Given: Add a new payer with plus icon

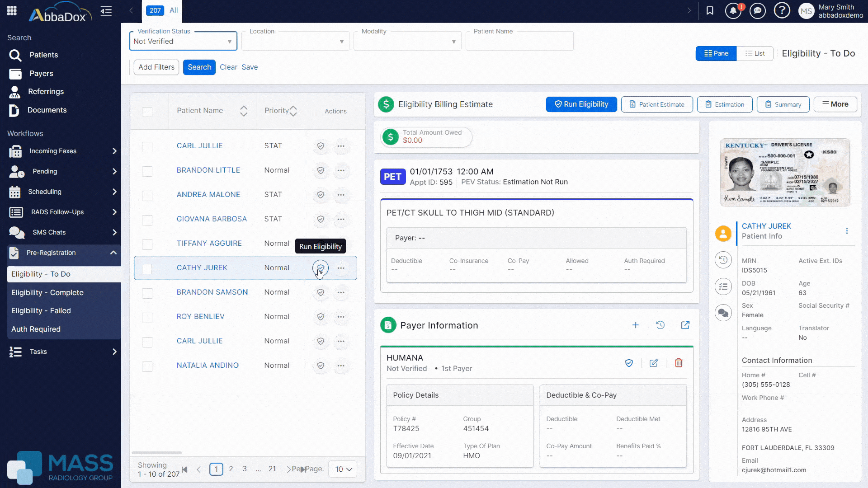Looking at the screenshot, I should coord(635,325).
